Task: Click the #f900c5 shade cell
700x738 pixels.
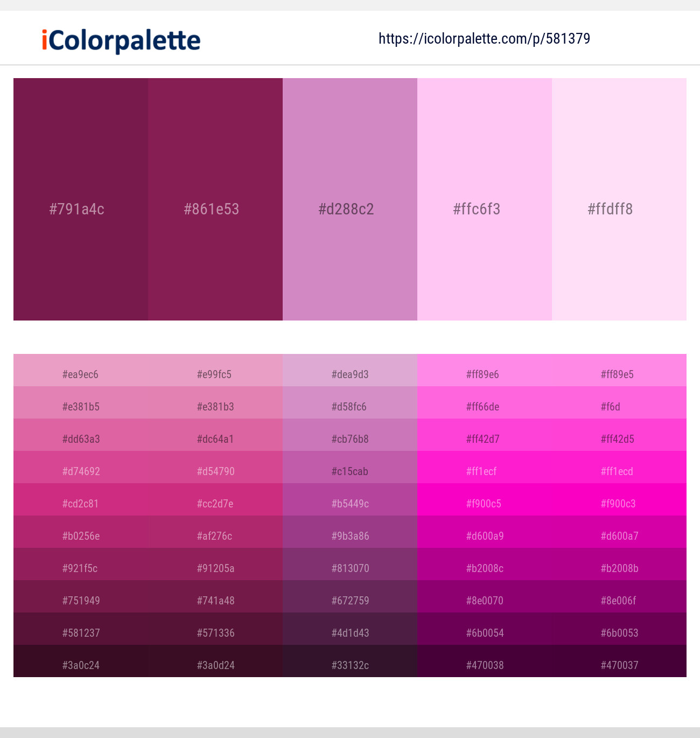Action: pos(484,503)
